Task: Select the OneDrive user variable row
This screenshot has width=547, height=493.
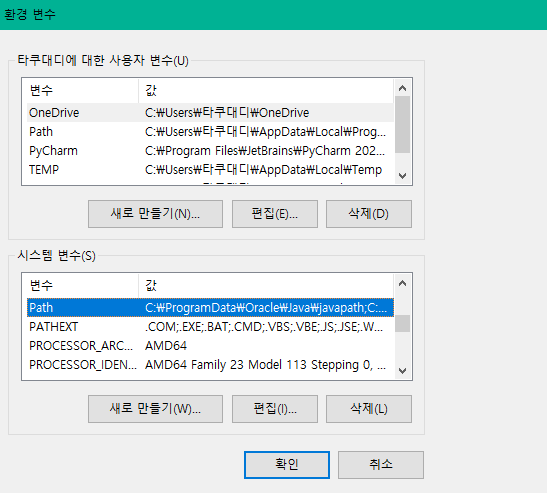Action: [x=210, y=113]
